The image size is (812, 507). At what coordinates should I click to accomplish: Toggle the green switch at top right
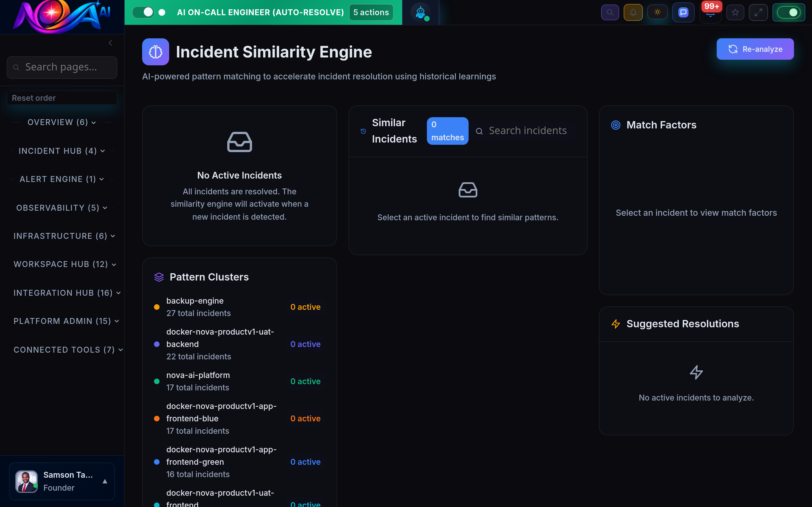click(x=789, y=12)
